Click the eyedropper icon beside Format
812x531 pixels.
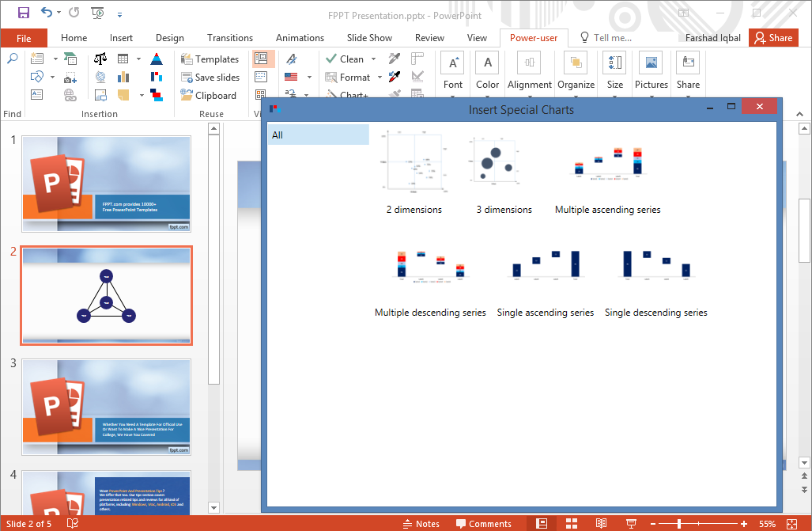click(x=395, y=77)
